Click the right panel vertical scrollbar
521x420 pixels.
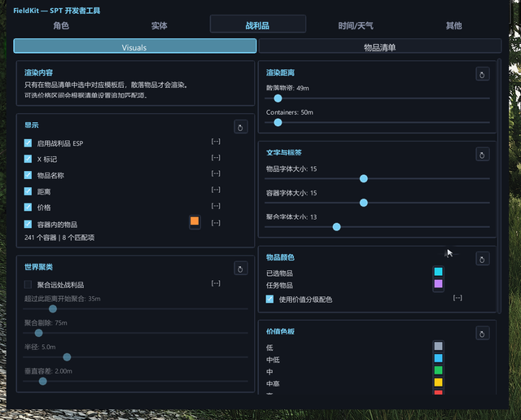click(x=499, y=186)
